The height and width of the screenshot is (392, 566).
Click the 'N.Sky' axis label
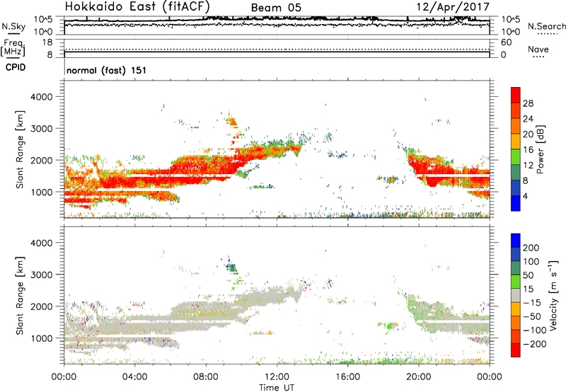13,26
